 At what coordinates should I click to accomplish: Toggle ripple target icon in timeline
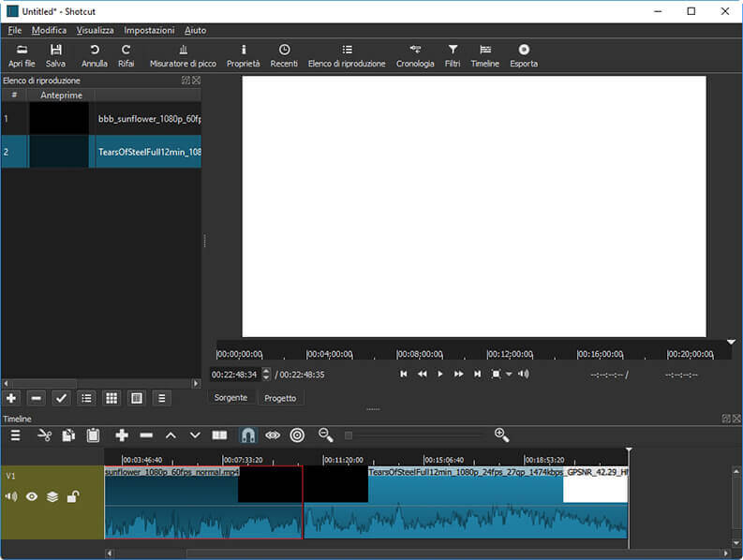(297, 435)
